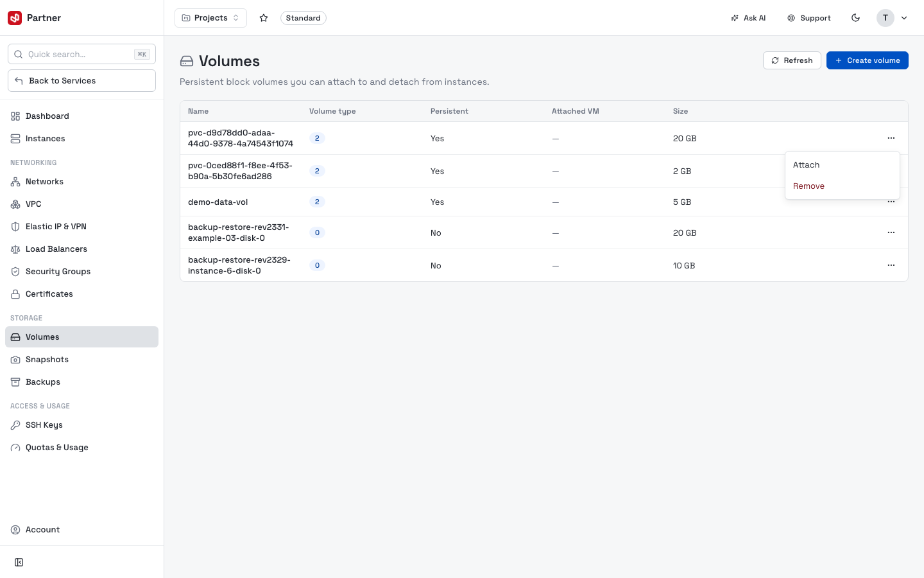Click the 5 GB size cell

[x=682, y=202]
